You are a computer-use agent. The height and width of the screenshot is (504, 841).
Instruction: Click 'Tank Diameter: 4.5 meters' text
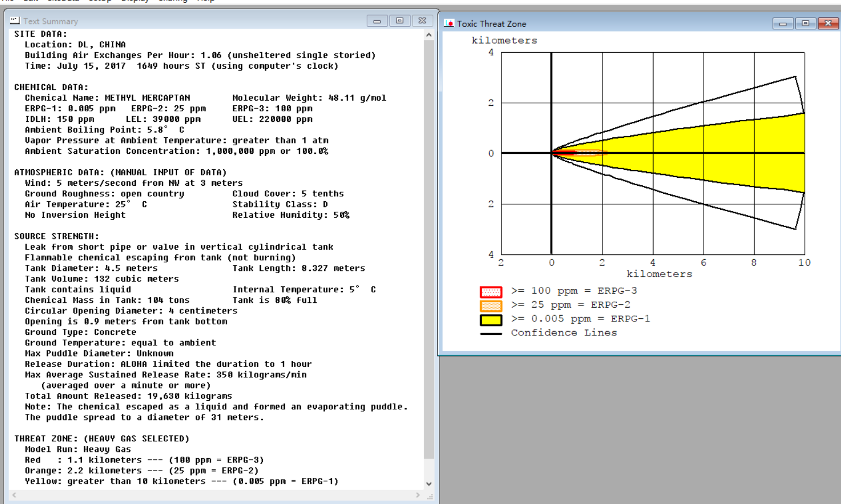click(91, 268)
